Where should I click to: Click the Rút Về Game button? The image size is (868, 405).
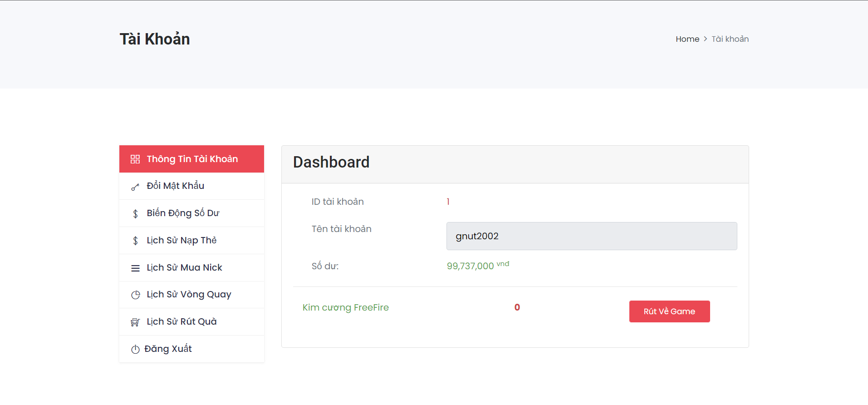click(x=669, y=311)
